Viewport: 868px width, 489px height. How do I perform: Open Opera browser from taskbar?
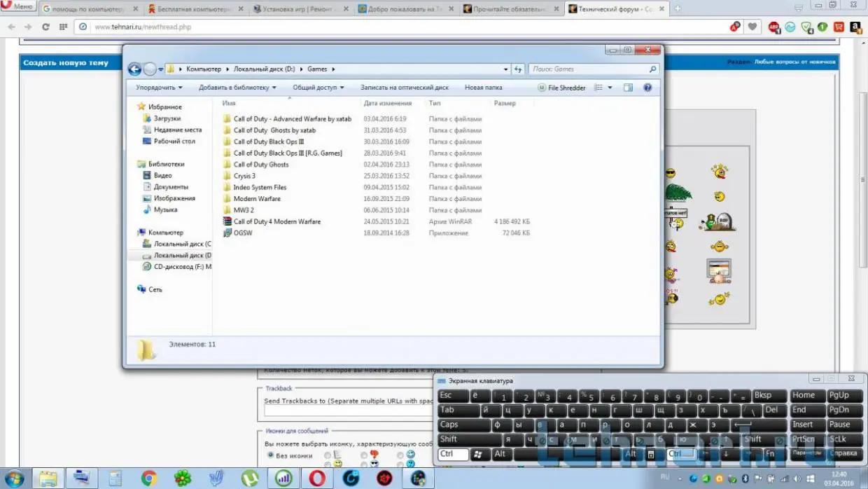click(x=317, y=478)
